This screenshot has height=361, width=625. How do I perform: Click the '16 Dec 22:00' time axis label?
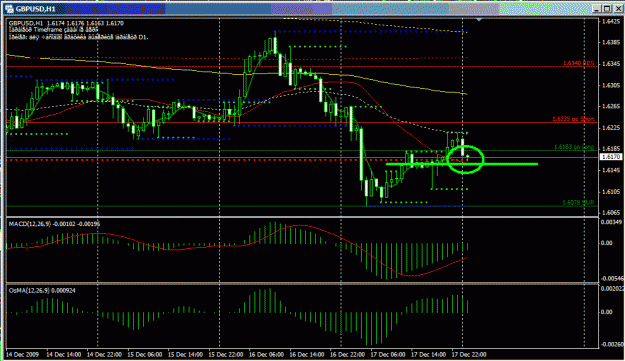pos(348,355)
